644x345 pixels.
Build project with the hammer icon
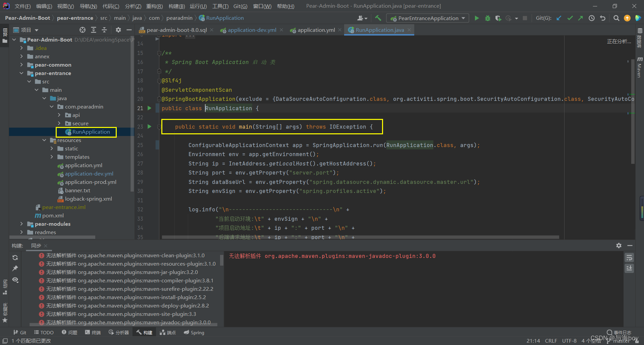[378, 18]
